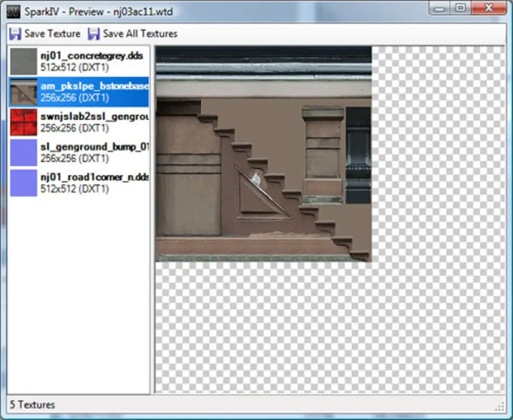
Task: Click the nj01_road1corner_n.dds purple thumbnail
Action: pyautogui.click(x=23, y=183)
